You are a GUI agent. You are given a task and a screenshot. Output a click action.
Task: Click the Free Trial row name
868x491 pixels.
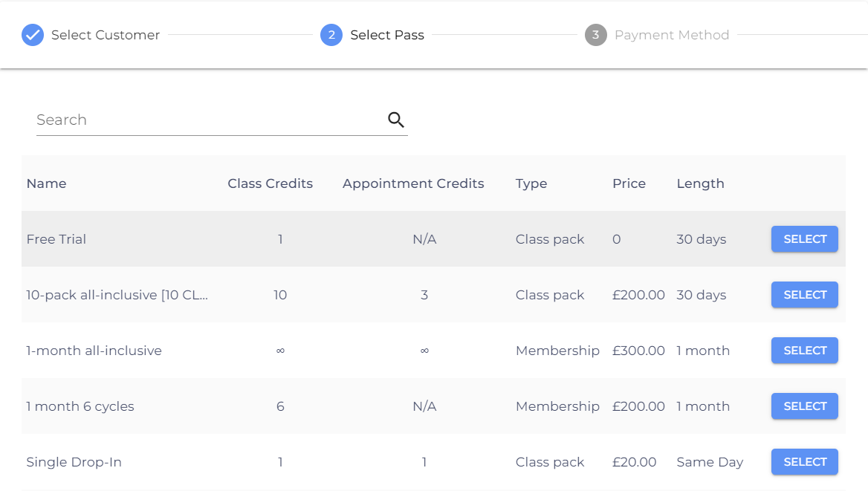56,239
